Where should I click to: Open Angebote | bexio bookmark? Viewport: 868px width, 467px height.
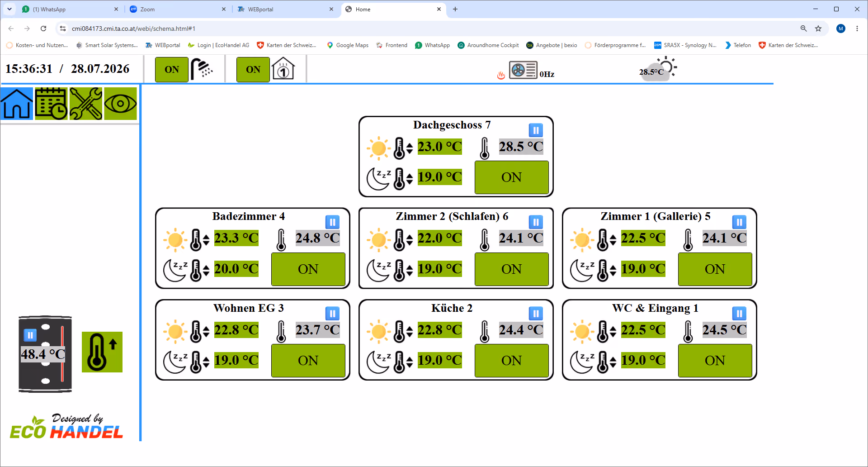(x=552, y=45)
